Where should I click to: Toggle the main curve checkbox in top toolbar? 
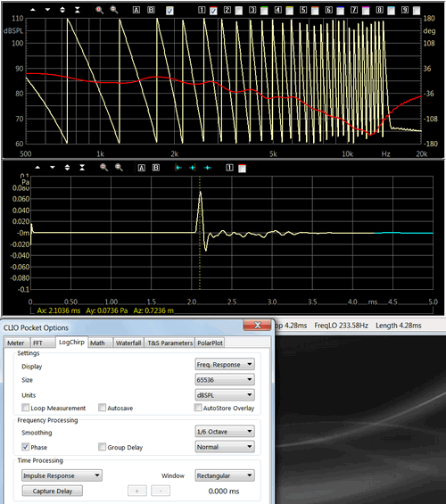(169, 11)
